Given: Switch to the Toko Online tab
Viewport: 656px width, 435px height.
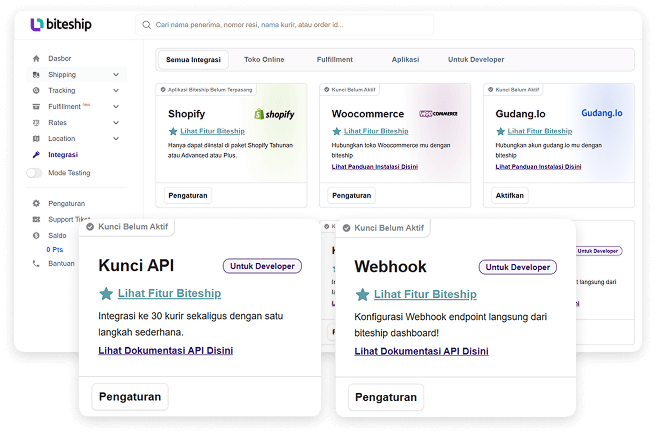Looking at the screenshot, I should click(265, 60).
